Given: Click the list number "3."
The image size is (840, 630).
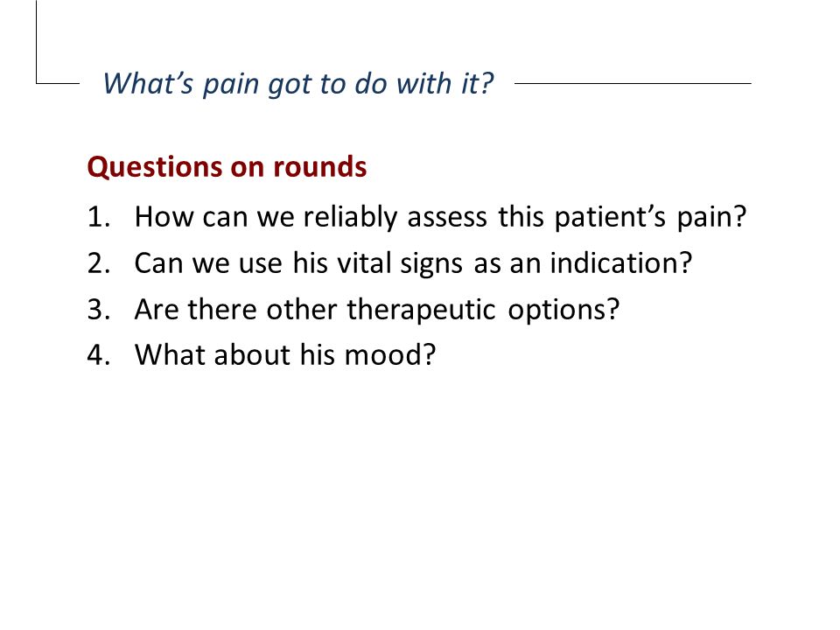Looking at the screenshot, I should [x=99, y=309].
